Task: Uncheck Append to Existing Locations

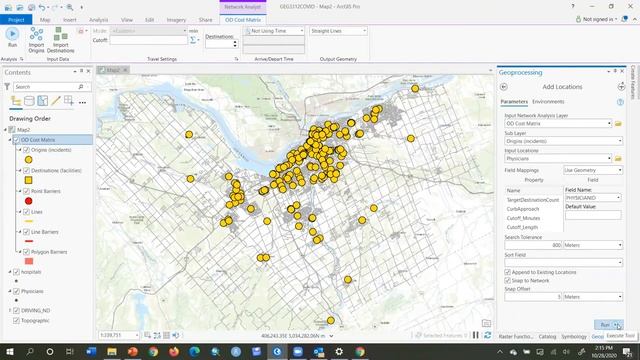Action: click(x=508, y=272)
